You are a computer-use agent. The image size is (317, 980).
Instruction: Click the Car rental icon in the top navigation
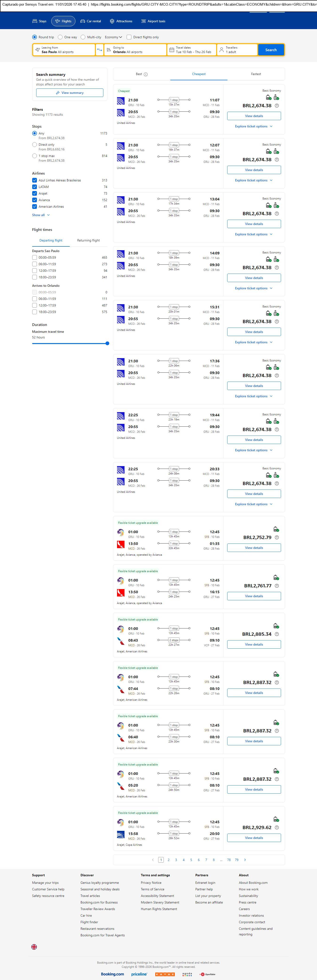click(83, 21)
